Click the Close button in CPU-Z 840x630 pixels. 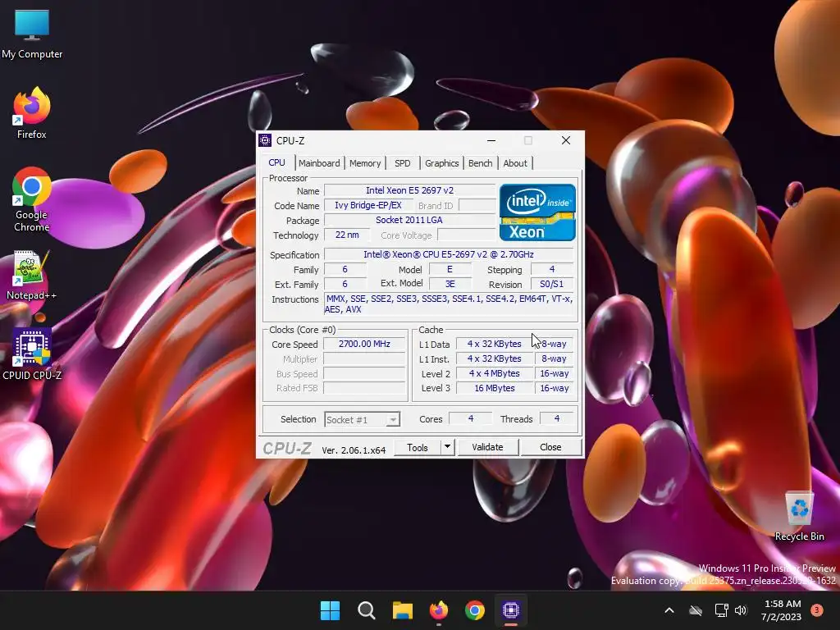coord(550,447)
